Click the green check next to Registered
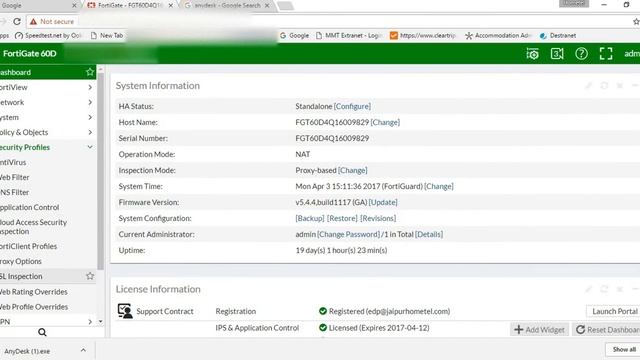Screen dimensions: 640x360 [323, 311]
